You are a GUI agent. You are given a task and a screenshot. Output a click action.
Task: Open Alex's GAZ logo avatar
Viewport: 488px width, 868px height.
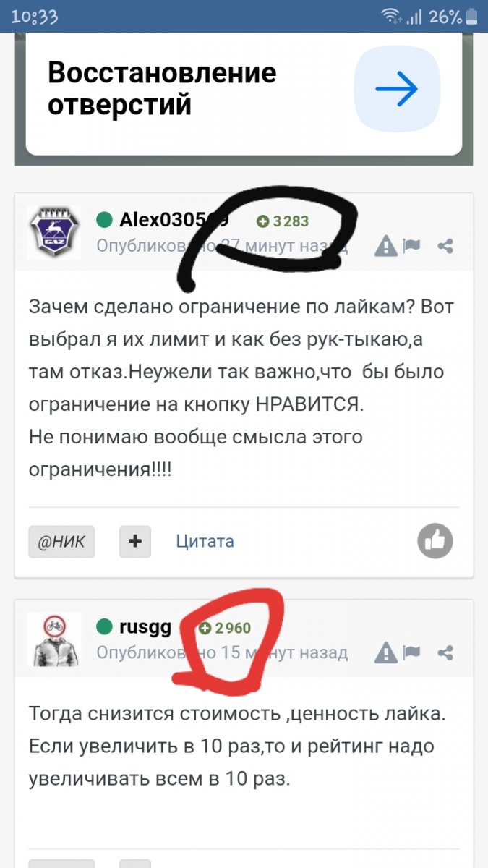(x=54, y=232)
